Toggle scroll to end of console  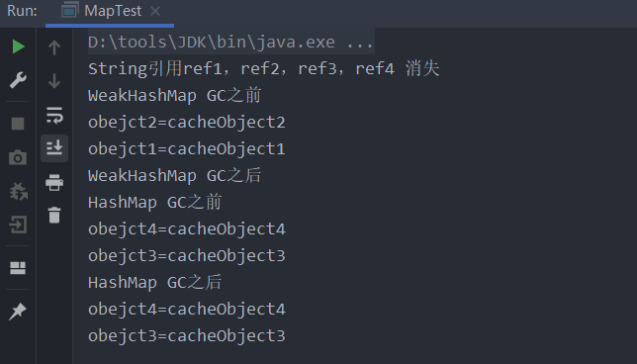tap(54, 148)
